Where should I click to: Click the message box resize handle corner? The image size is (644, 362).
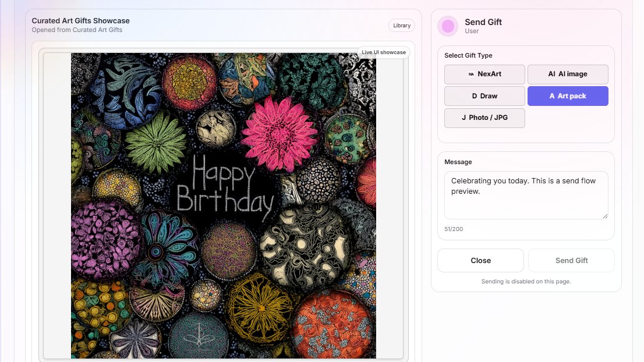click(605, 216)
